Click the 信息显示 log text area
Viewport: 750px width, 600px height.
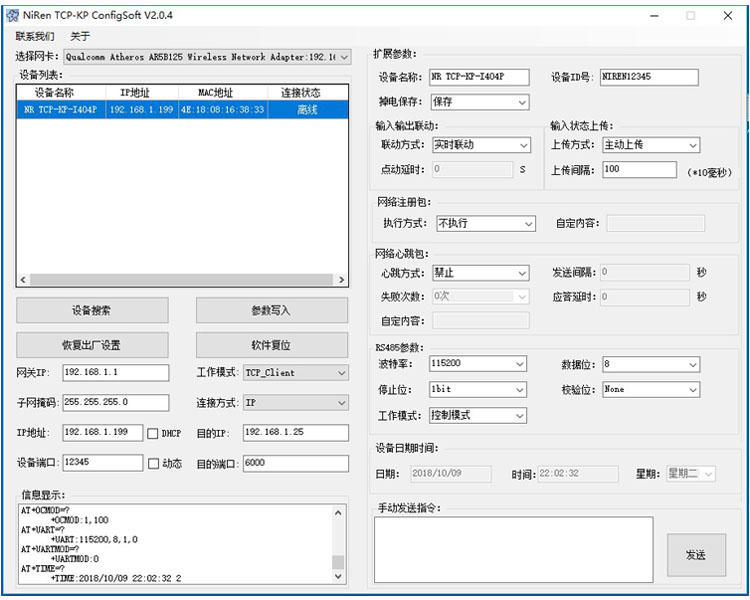point(175,544)
